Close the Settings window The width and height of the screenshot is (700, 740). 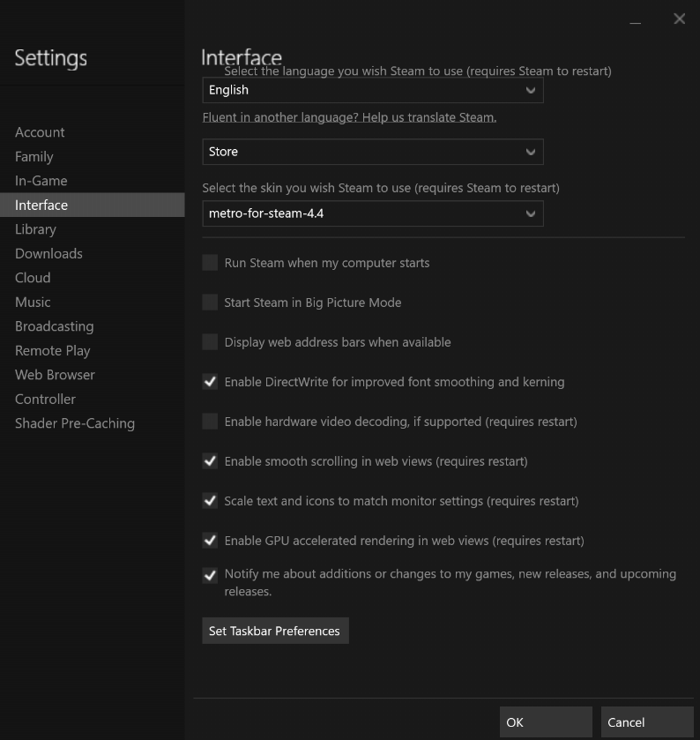tap(679, 19)
